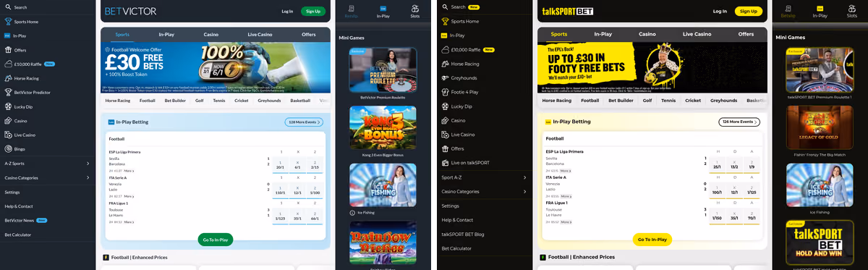Expand Sport A-Z in talkSPORT BET sidebar

[x=483, y=177]
